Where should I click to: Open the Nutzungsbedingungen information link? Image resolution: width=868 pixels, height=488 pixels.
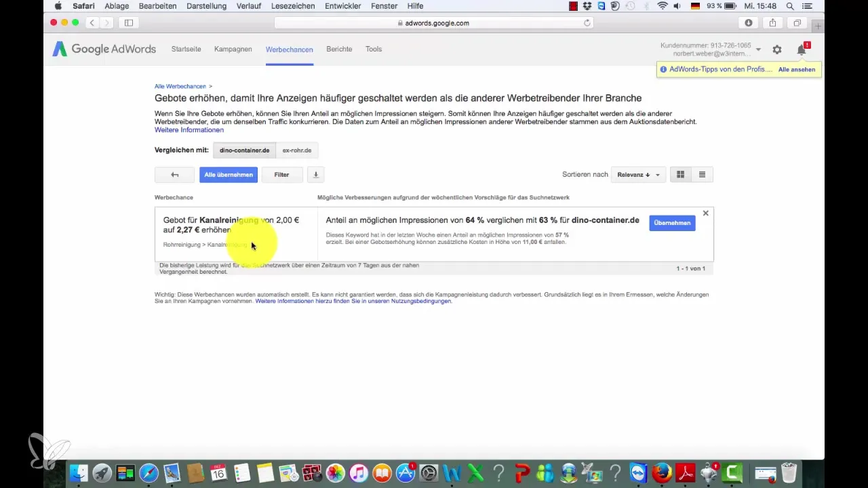[x=353, y=301]
